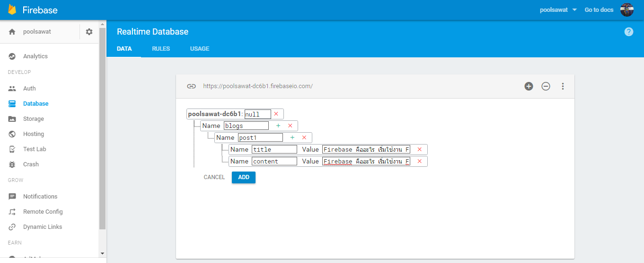The image size is (644, 263).
Task: Click the poolsawat-dc6b1 root node label
Action: click(215, 114)
